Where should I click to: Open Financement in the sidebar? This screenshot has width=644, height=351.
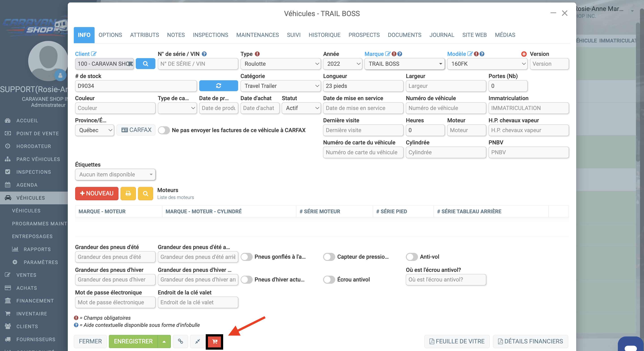pos(35,301)
